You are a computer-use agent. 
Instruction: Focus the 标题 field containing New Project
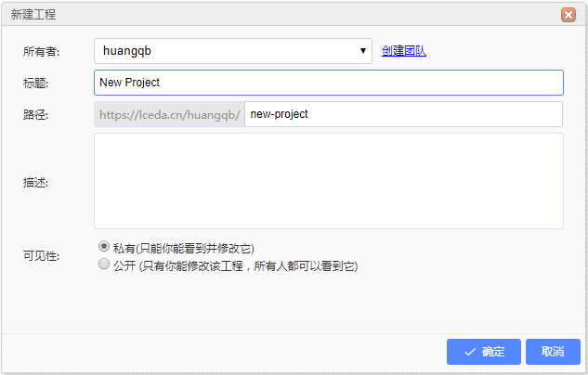point(329,83)
